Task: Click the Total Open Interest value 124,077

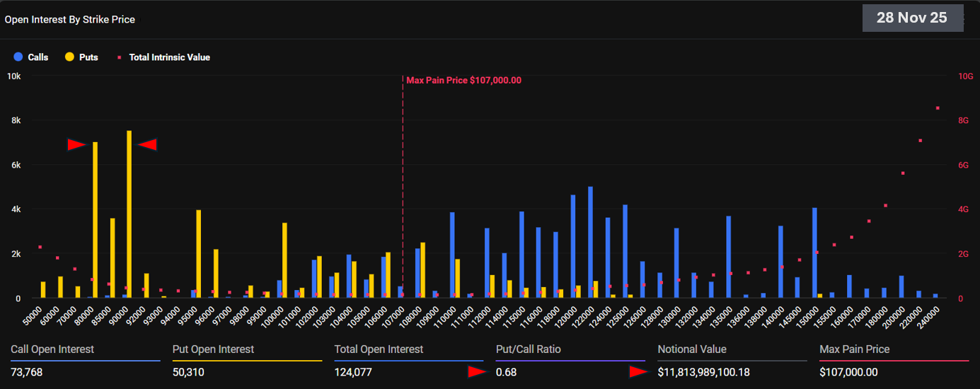Action: pos(353,372)
